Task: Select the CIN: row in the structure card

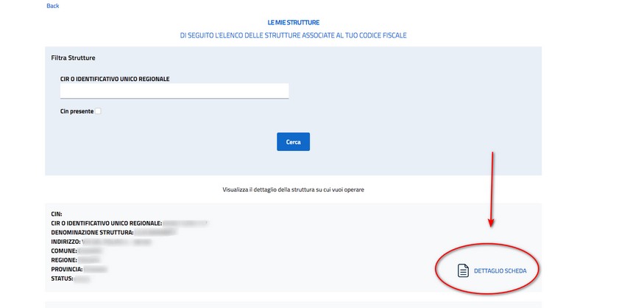Action: (57, 214)
